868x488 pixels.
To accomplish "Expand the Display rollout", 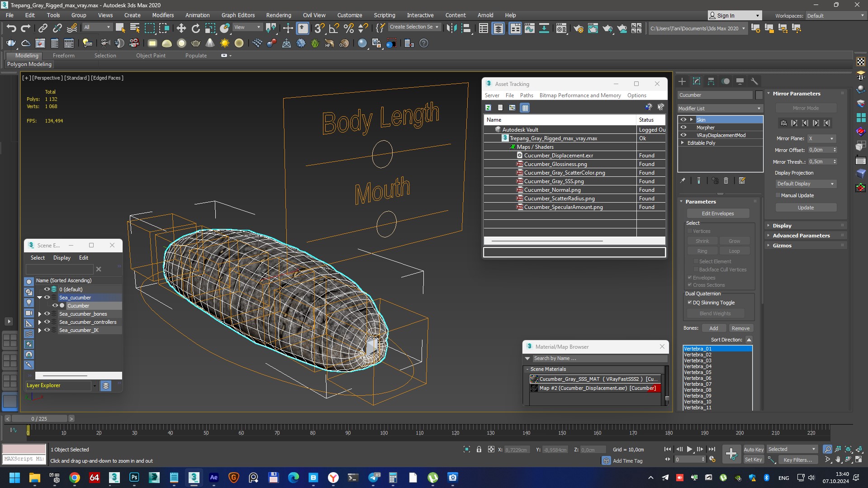I will [x=782, y=226].
